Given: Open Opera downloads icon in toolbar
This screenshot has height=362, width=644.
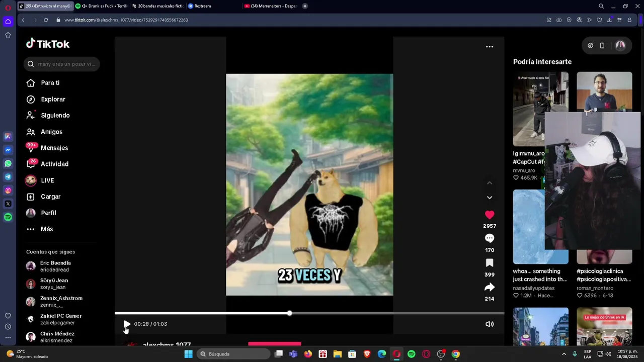Looking at the screenshot, I should point(609,20).
